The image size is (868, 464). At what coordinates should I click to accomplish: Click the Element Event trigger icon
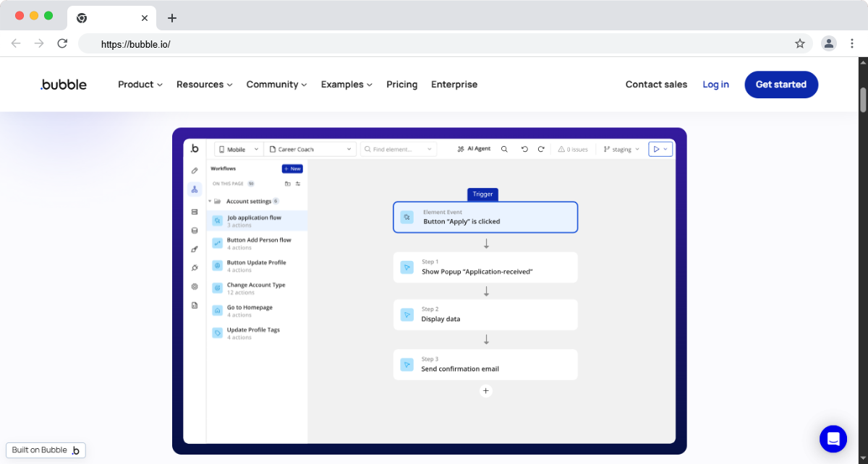click(x=407, y=217)
